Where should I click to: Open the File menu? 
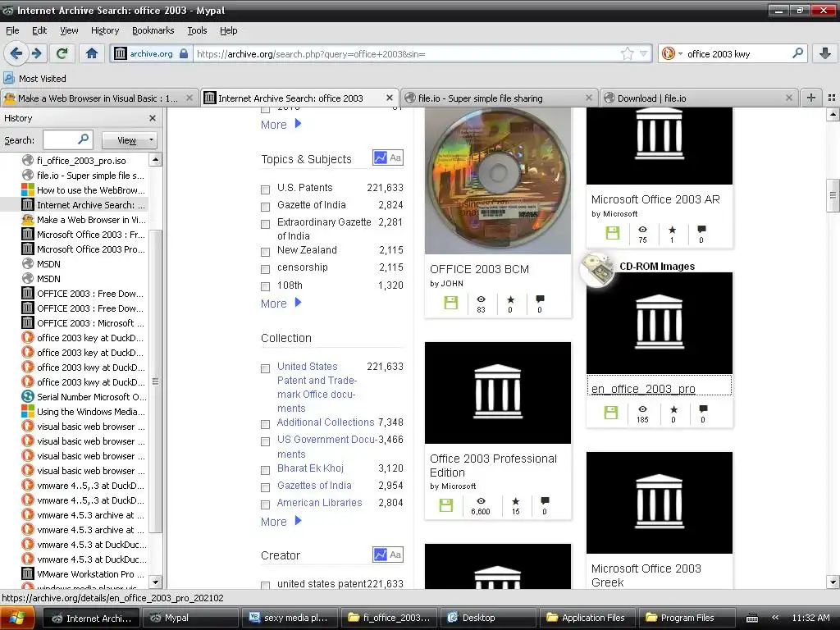[12, 30]
